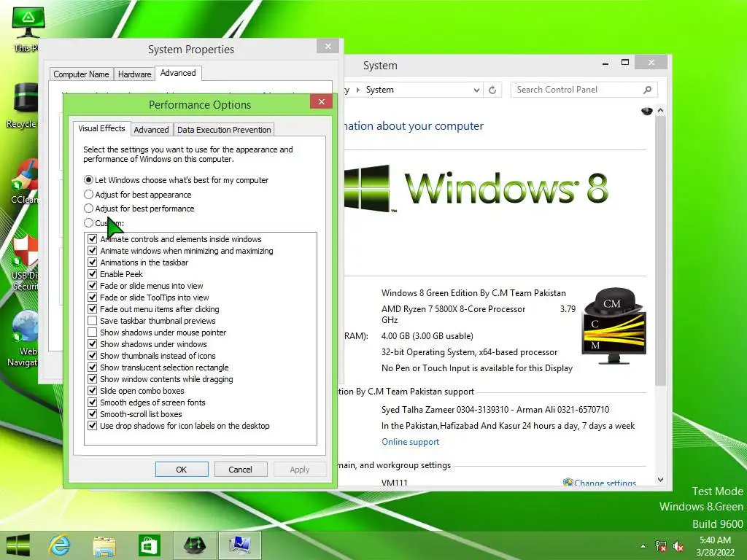The image size is (747, 560).
Task: Click OK in Performance Options
Action: 182,470
